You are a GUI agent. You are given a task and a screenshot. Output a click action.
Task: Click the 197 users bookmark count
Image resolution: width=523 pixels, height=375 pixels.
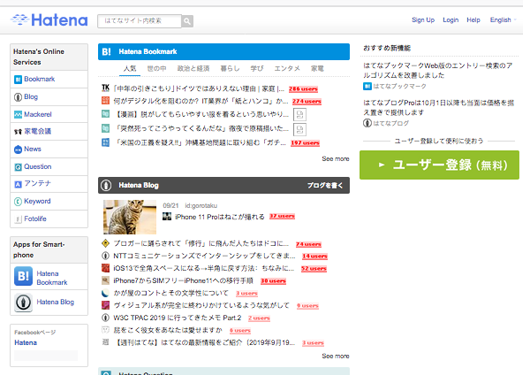click(x=305, y=143)
